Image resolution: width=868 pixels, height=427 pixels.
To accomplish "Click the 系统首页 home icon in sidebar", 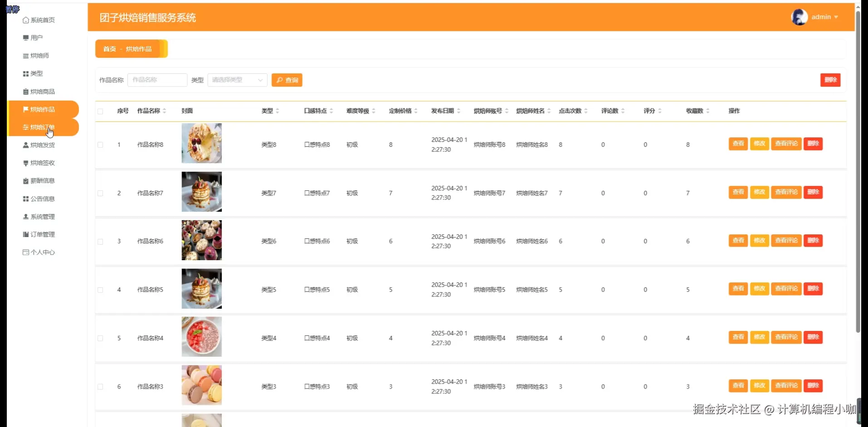I will [26, 20].
